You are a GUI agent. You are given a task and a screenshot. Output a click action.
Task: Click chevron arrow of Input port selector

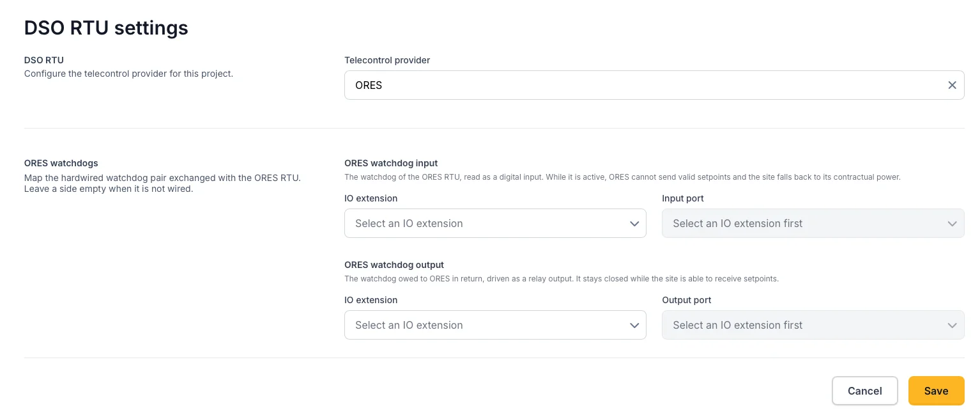[952, 224]
